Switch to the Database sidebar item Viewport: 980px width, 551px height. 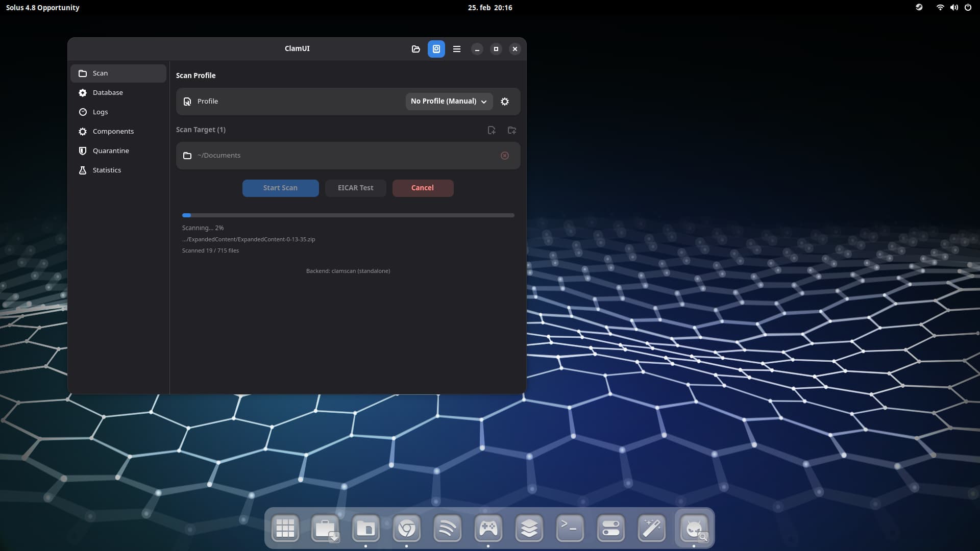pyautogui.click(x=108, y=93)
